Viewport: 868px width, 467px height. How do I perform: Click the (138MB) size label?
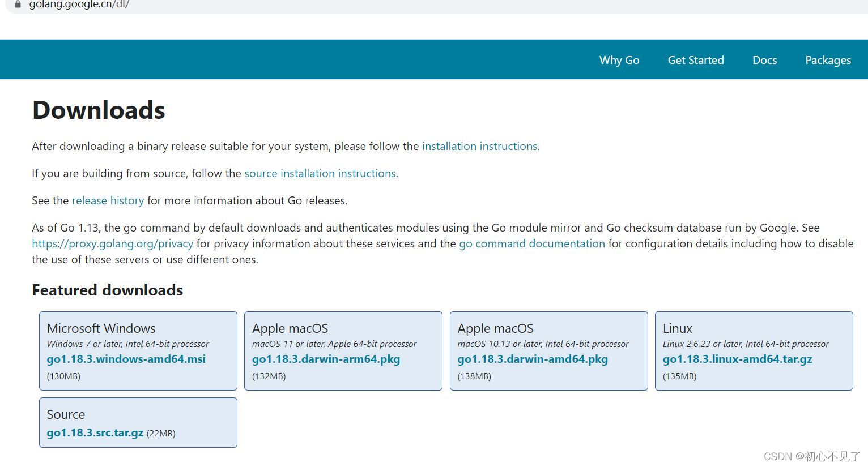(x=474, y=376)
